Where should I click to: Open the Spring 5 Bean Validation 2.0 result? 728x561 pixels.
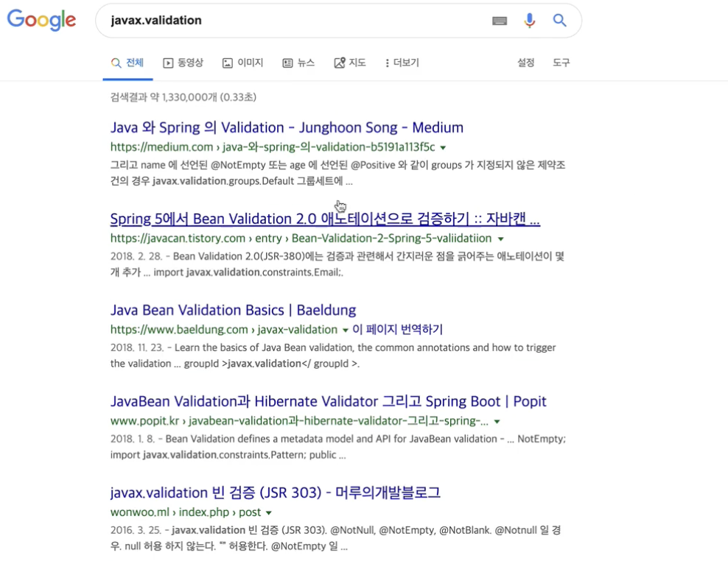pyautogui.click(x=325, y=219)
